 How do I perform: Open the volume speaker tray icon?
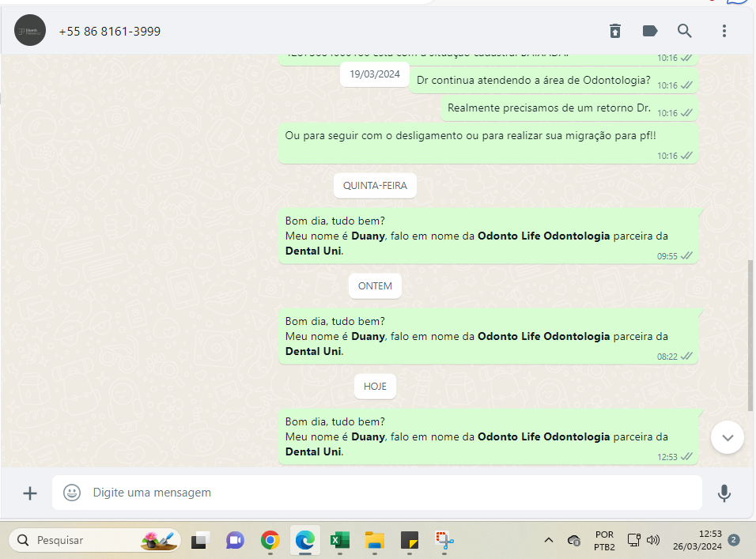653,540
